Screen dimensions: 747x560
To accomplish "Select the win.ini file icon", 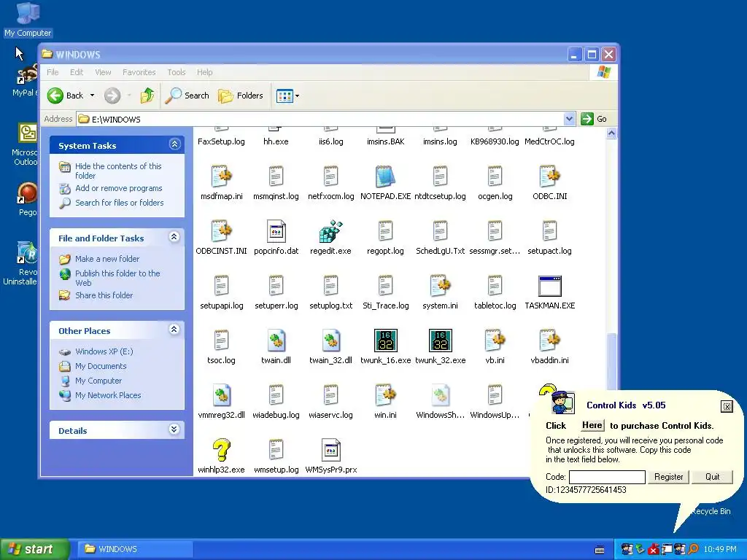I will (385, 395).
